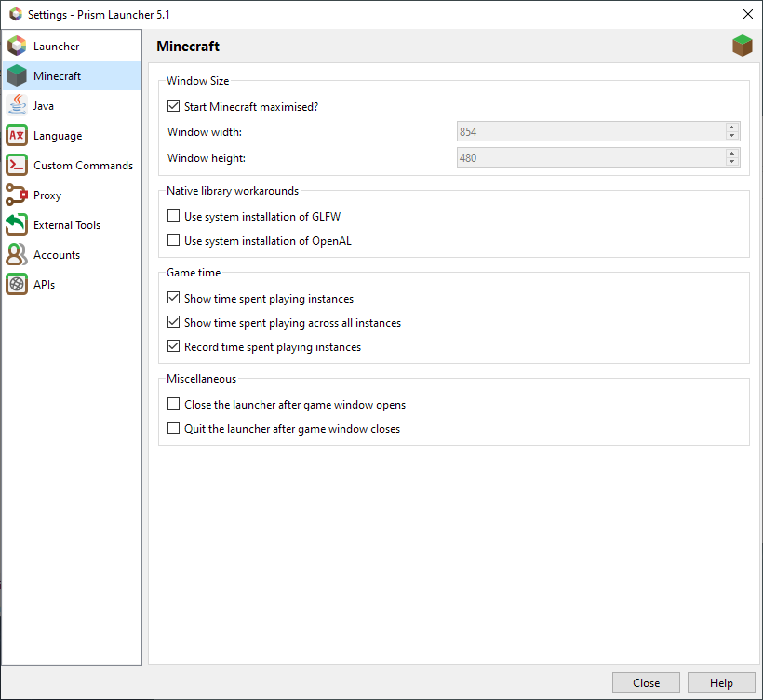The height and width of the screenshot is (700, 763).
Task: Click the Window height down spinner arrow
Action: [732, 161]
